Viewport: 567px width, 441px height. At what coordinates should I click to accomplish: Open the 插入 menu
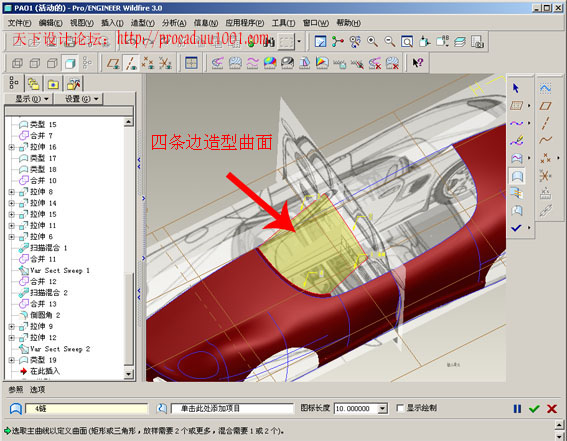coord(112,23)
